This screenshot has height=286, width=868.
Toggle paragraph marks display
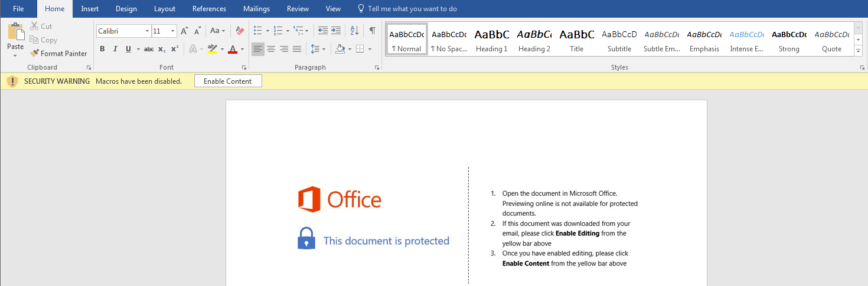point(372,31)
